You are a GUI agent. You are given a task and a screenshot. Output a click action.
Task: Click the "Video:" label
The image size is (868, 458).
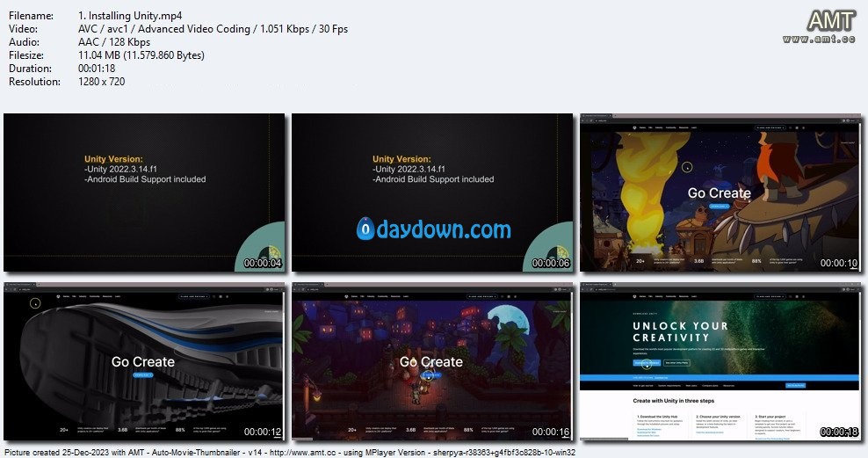[23, 29]
